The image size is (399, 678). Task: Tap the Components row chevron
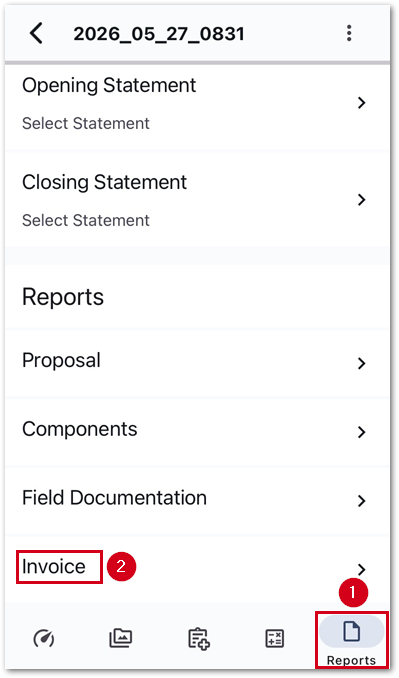click(361, 432)
